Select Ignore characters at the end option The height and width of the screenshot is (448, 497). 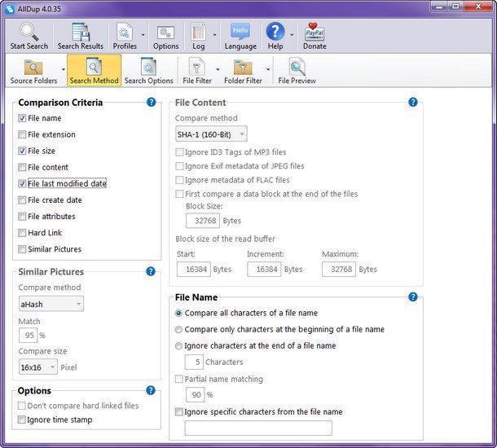click(178, 345)
